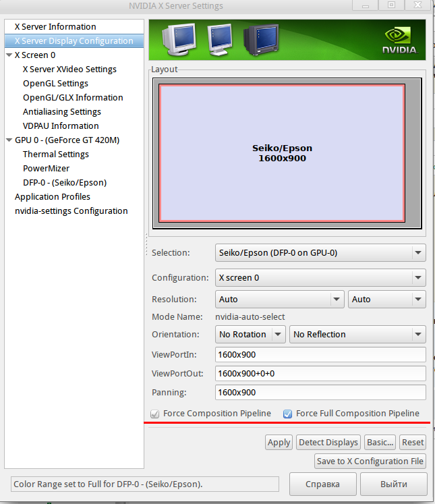Open VDPAU Information page
Image resolution: width=435 pixels, height=504 pixels.
point(61,126)
